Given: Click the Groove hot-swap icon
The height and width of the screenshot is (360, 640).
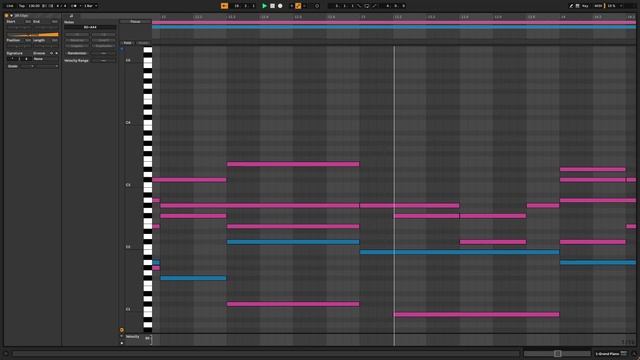Looking at the screenshot, I should coord(51,53).
